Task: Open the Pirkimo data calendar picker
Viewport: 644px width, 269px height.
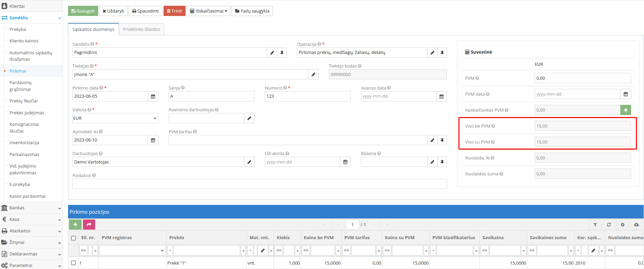Action: tap(153, 96)
